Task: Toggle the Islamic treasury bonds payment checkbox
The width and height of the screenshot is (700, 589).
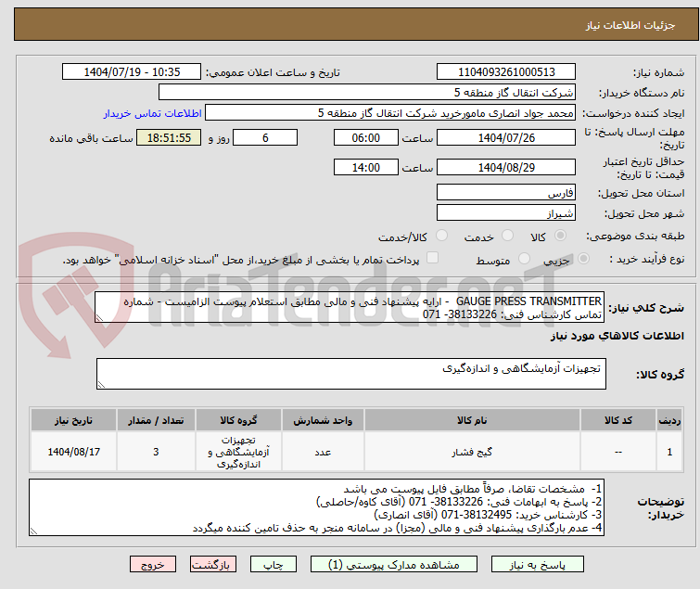Action: [432, 258]
